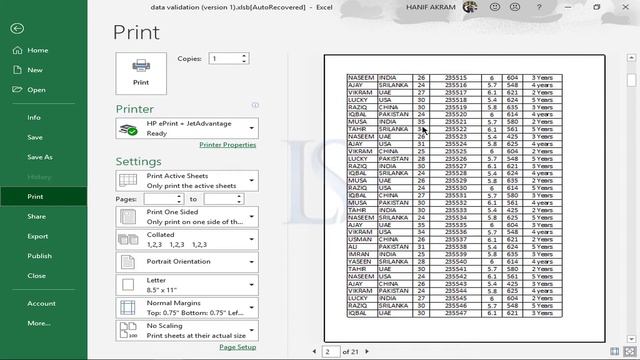Open Save As option

tap(40, 157)
